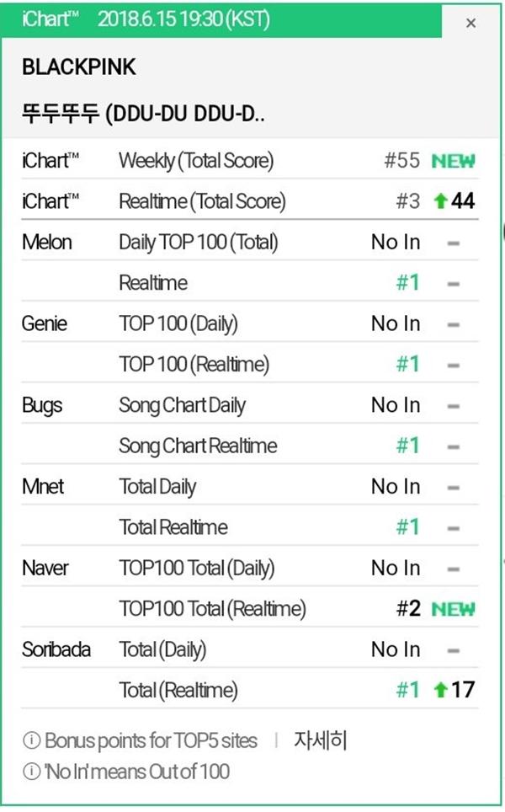
Task: Click the green up arrow showing 44
Action: [438, 202]
